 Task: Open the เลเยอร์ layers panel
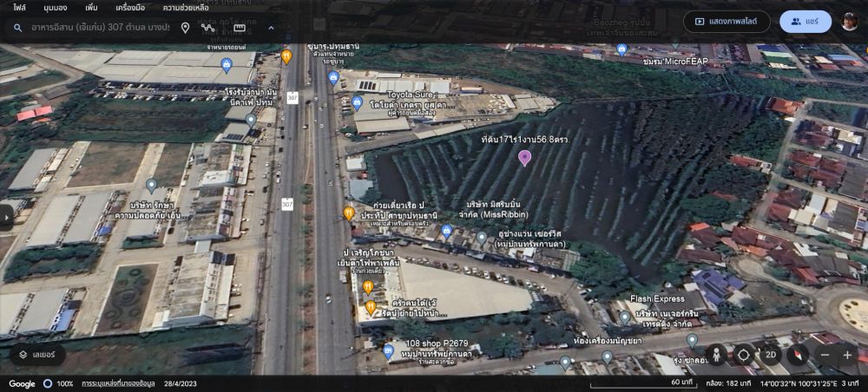point(37,355)
